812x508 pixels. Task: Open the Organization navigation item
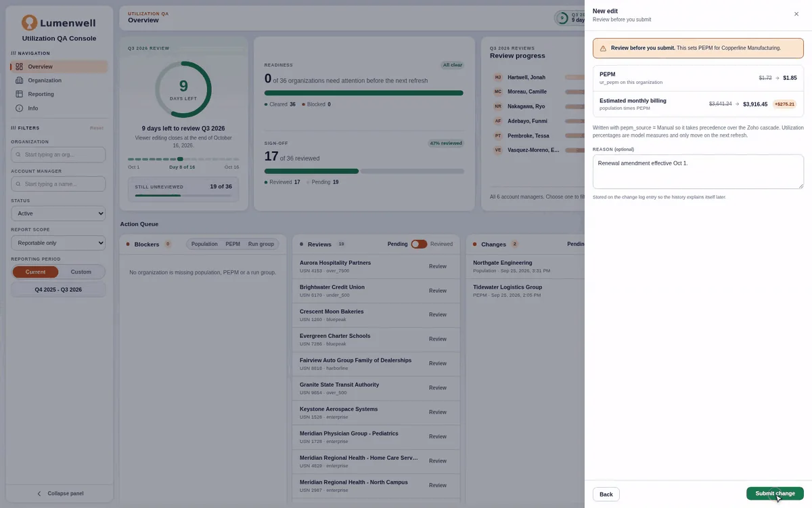tap(59, 81)
